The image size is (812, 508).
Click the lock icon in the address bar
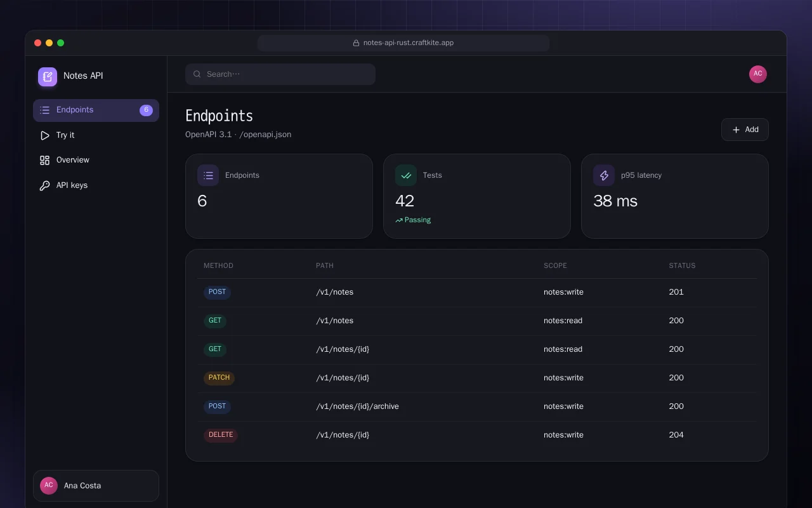(x=357, y=43)
